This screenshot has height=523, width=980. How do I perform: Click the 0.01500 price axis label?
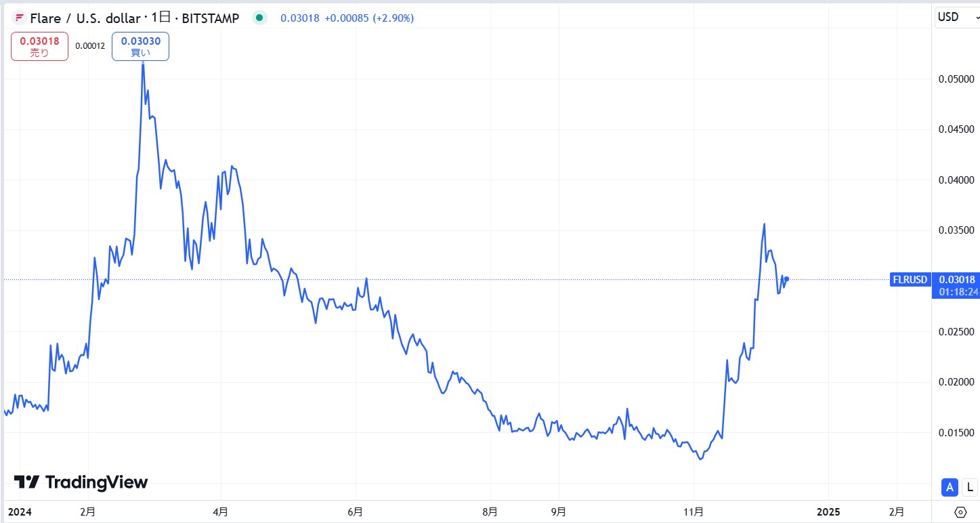click(x=956, y=433)
